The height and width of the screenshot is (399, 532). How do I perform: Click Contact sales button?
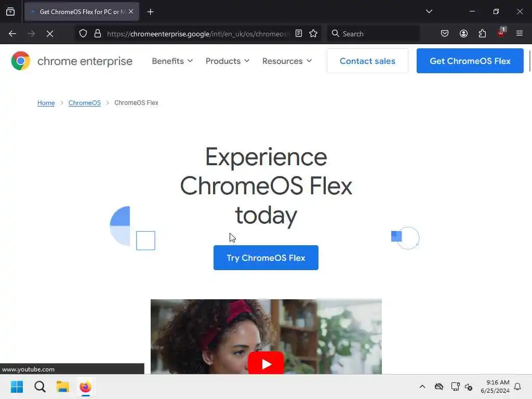point(367,61)
